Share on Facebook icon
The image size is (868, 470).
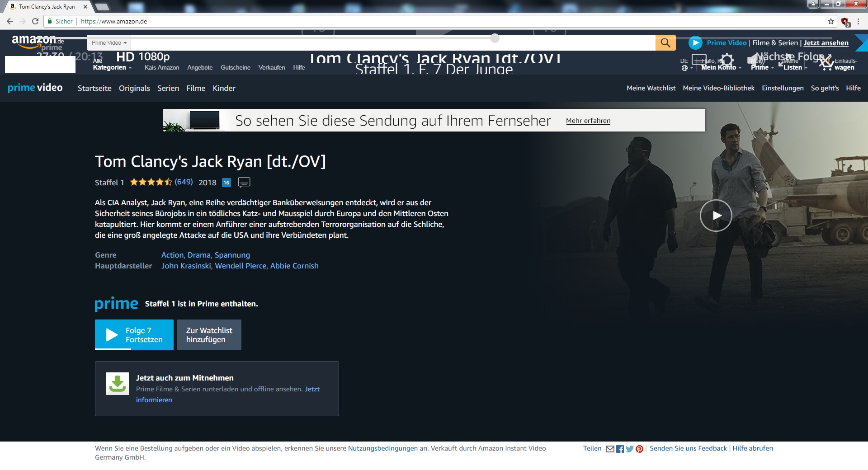click(x=620, y=449)
